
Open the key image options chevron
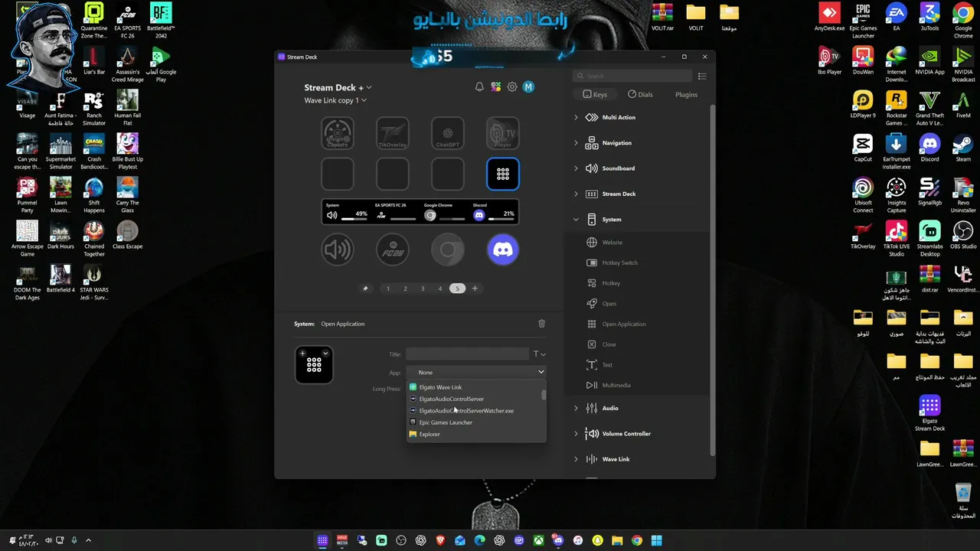tap(326, 354)
